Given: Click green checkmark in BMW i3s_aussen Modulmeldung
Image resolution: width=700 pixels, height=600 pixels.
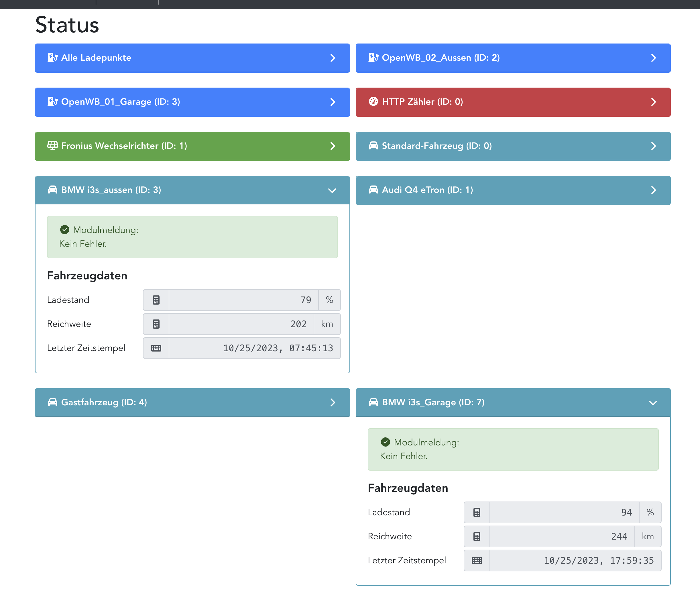Looking at the screenshot, I should pos(64,230).
